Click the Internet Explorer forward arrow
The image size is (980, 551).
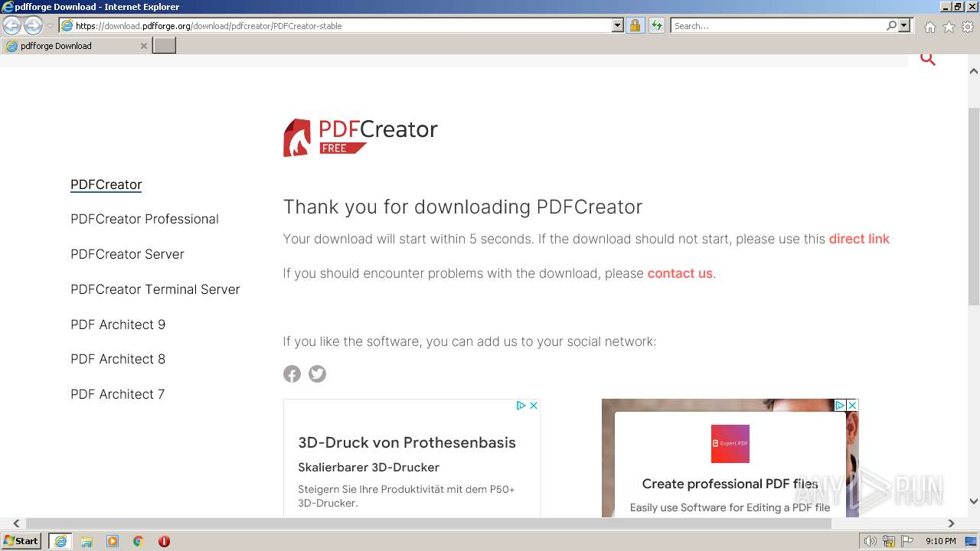coord(33,25)
